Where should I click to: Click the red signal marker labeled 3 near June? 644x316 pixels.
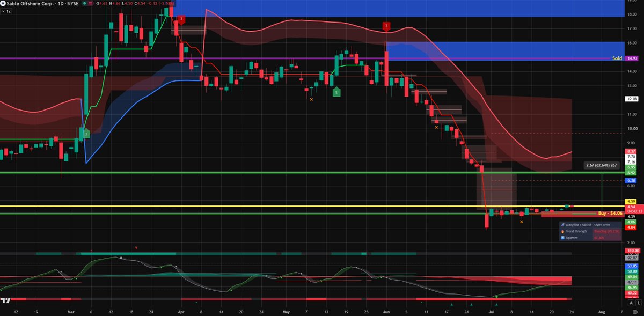coord(386,26)
